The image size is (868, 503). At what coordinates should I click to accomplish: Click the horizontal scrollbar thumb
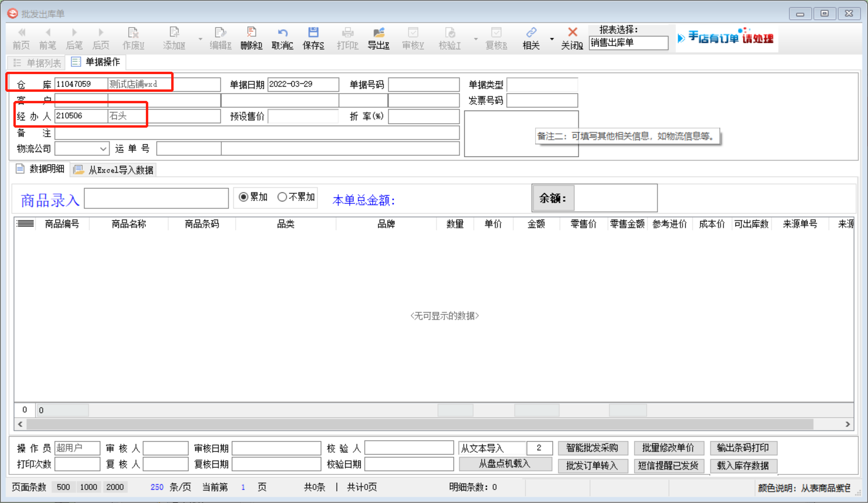point(420,424)
